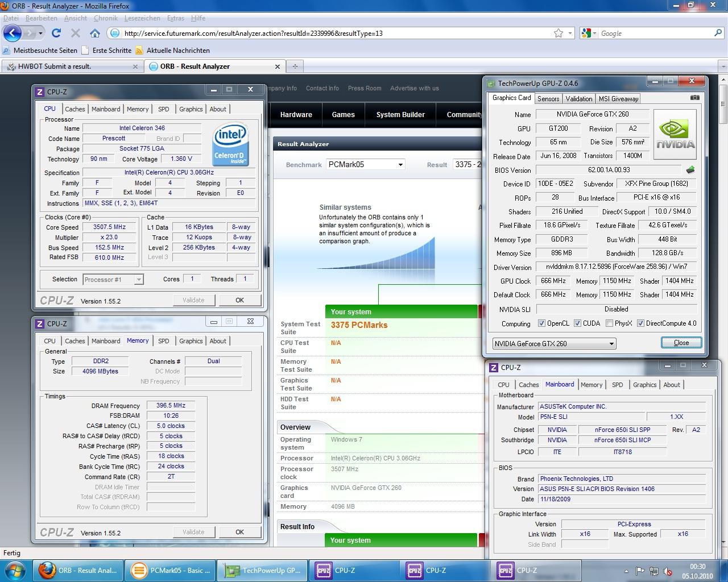Click OK in the CPU-Z CPU window
This screenshot has height=582, width=728.
[x=239, y=300]
